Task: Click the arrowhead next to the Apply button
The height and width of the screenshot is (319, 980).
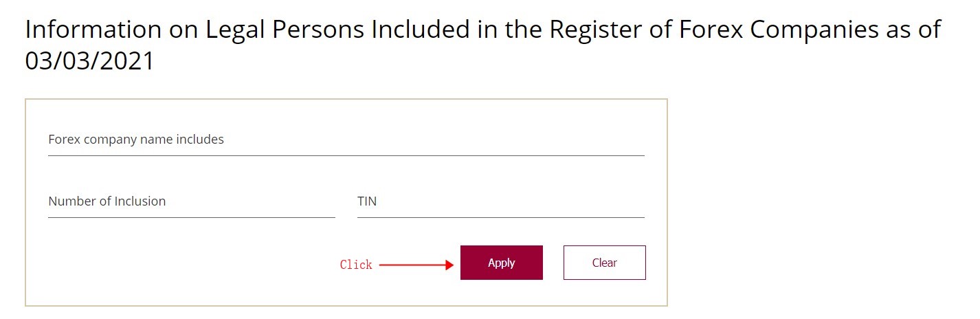Action: (449, 265)
